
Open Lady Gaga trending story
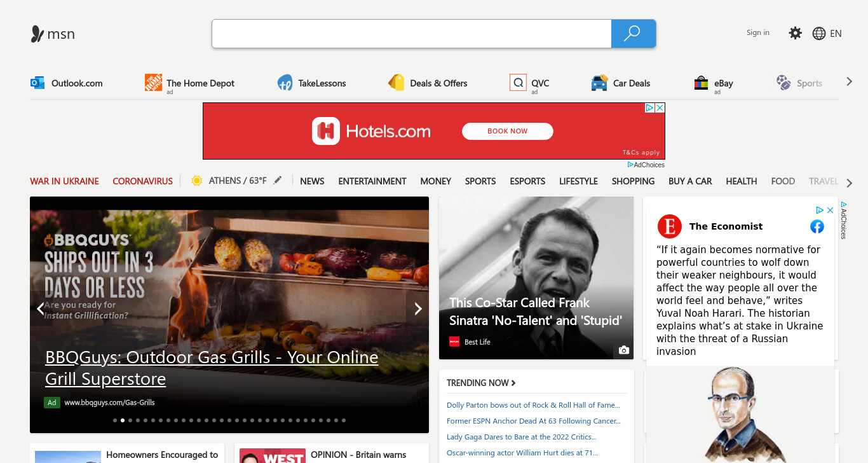point(522,437)
